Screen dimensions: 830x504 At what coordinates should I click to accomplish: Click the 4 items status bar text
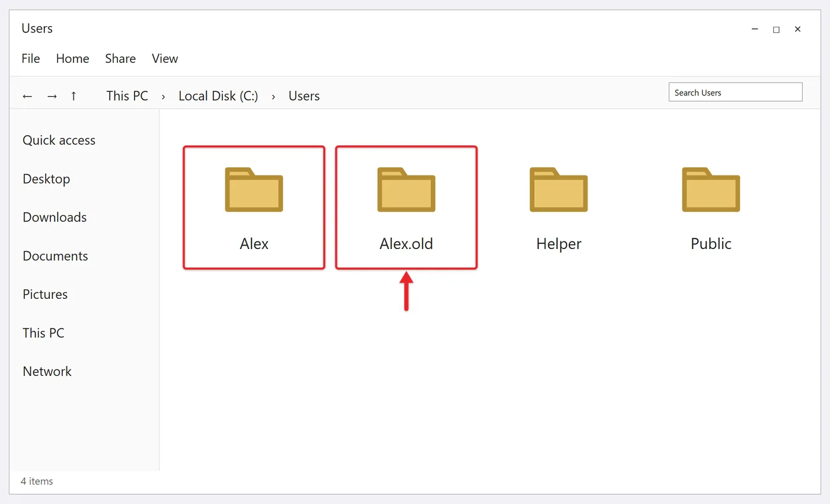[x=37, y=481]
